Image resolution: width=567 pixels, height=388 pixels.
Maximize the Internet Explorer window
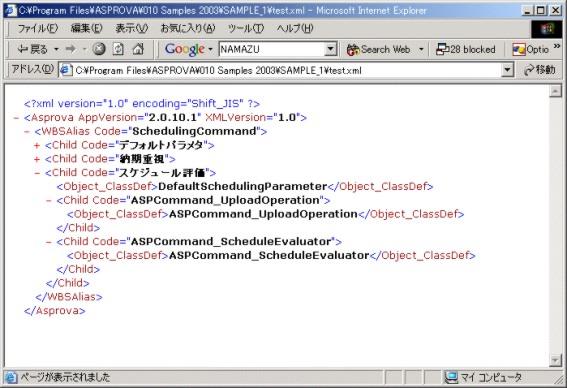click(x=541, y=10)
